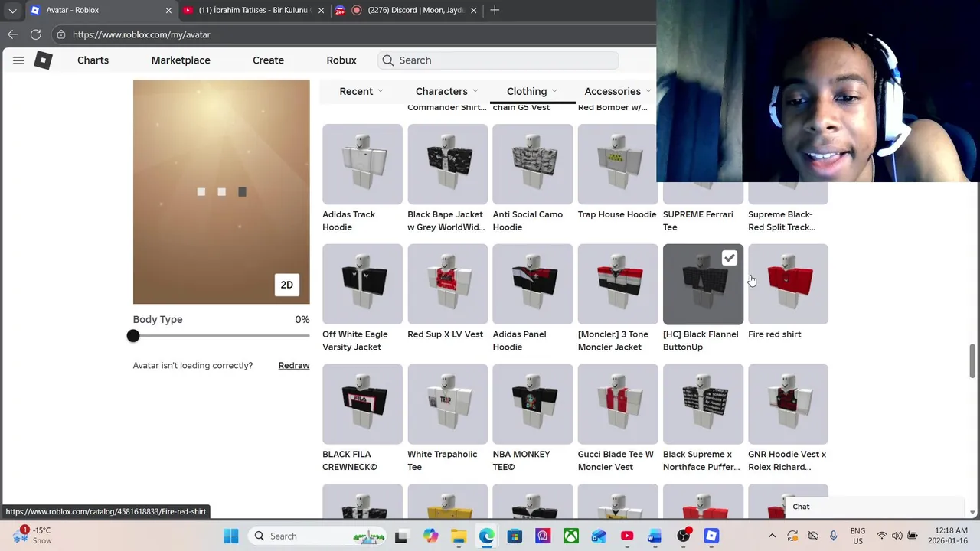Launch Copilot from the taskbar
The width and height of the screenshot is (980, 551).
430,536
